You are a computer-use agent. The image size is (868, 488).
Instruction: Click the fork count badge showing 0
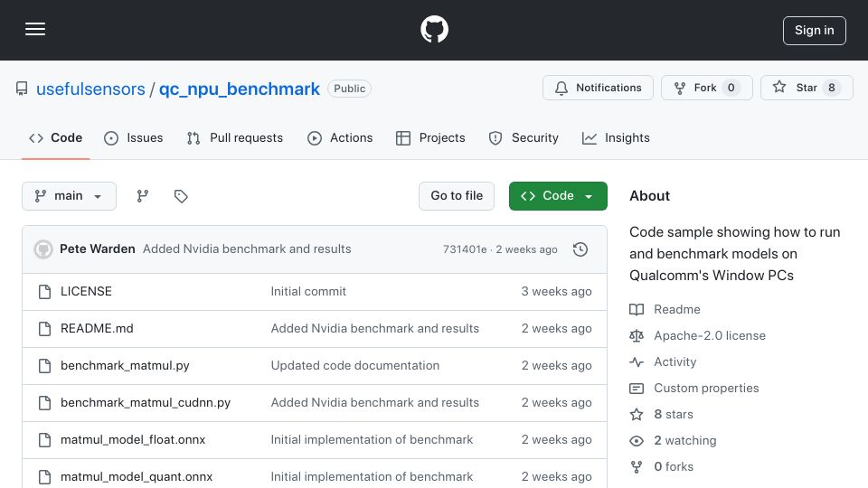731,88
